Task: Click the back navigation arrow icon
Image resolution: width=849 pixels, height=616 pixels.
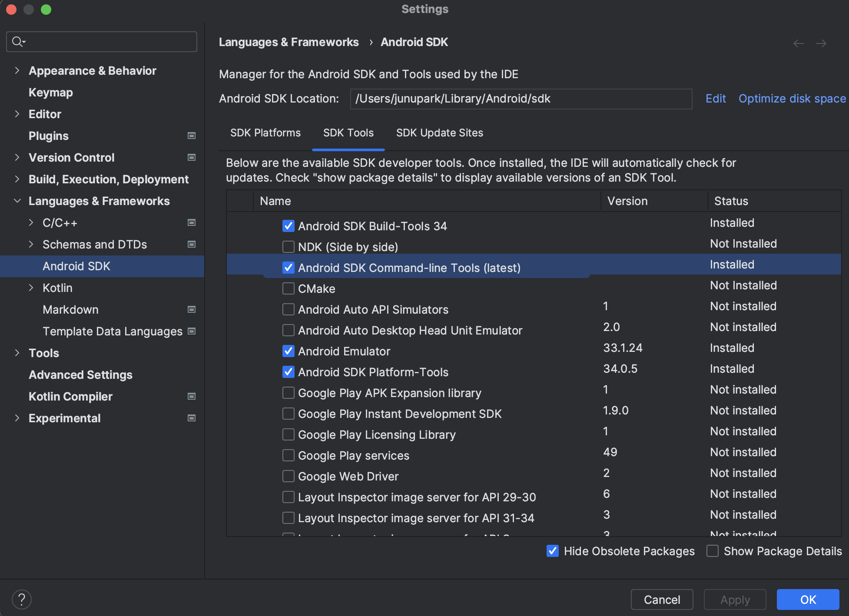Action: point(798,43)
